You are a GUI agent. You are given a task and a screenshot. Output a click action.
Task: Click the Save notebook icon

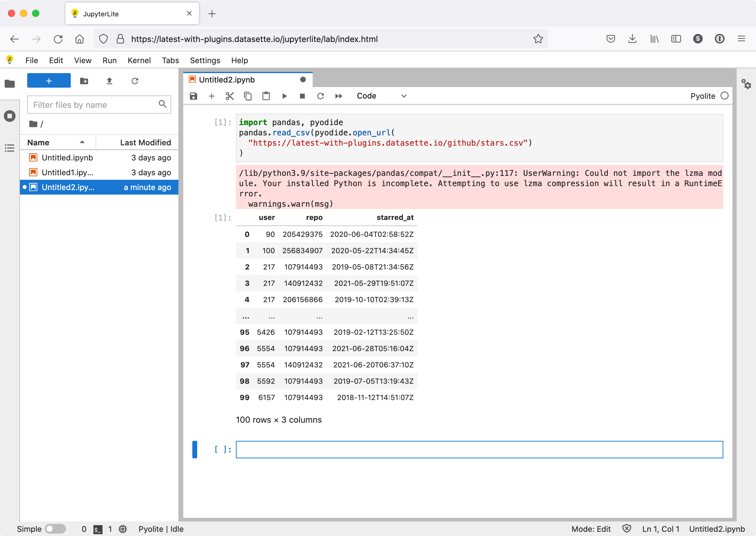point(194,96)
